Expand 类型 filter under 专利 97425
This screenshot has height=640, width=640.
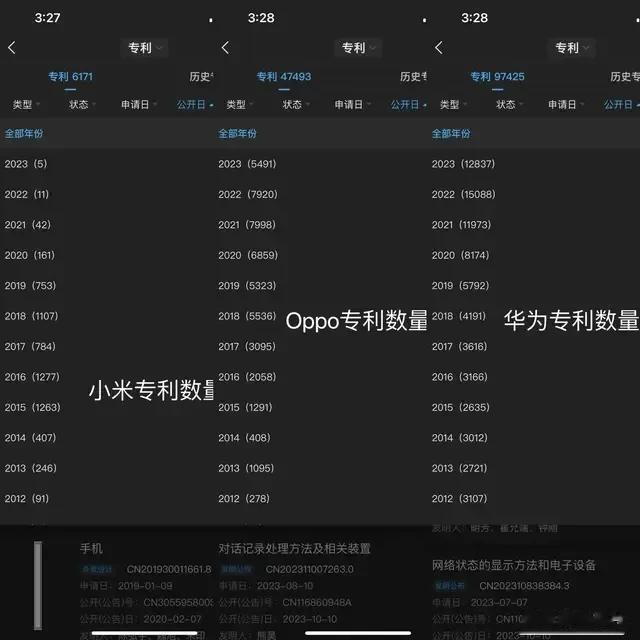(453, 104)
